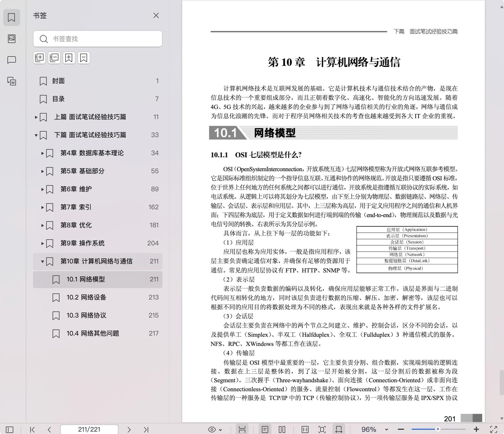504x434 pixels.
Task: Open bookmark 10.3 网络协议
Action: pyautogui.click(x=98, y=315)
